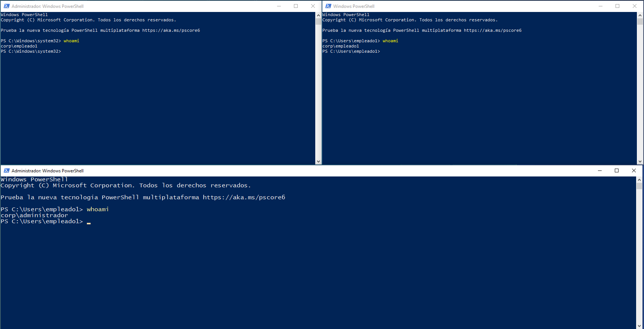Click the 'whoami' command in top-left window
644x329 pixels.
point(72,41)
